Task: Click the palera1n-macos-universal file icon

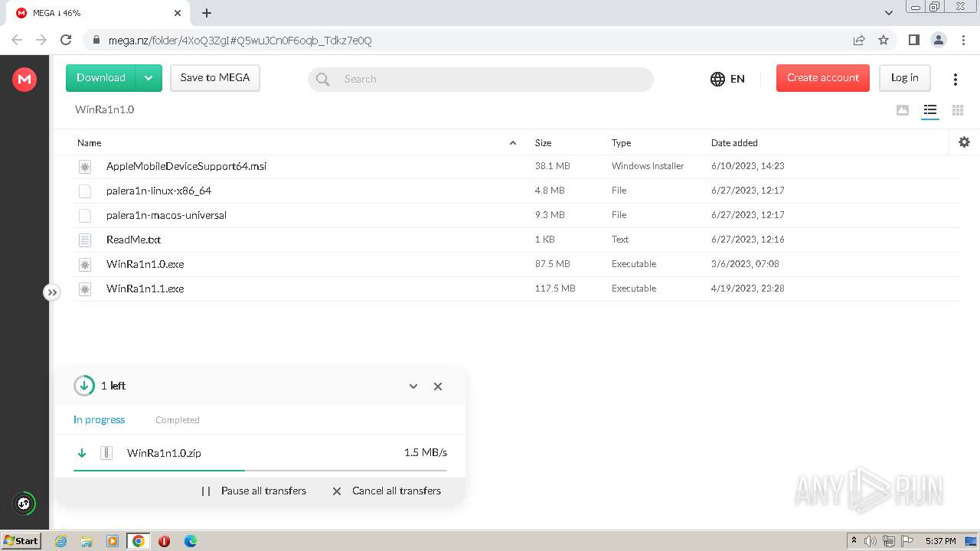Action: coord(85,215)
